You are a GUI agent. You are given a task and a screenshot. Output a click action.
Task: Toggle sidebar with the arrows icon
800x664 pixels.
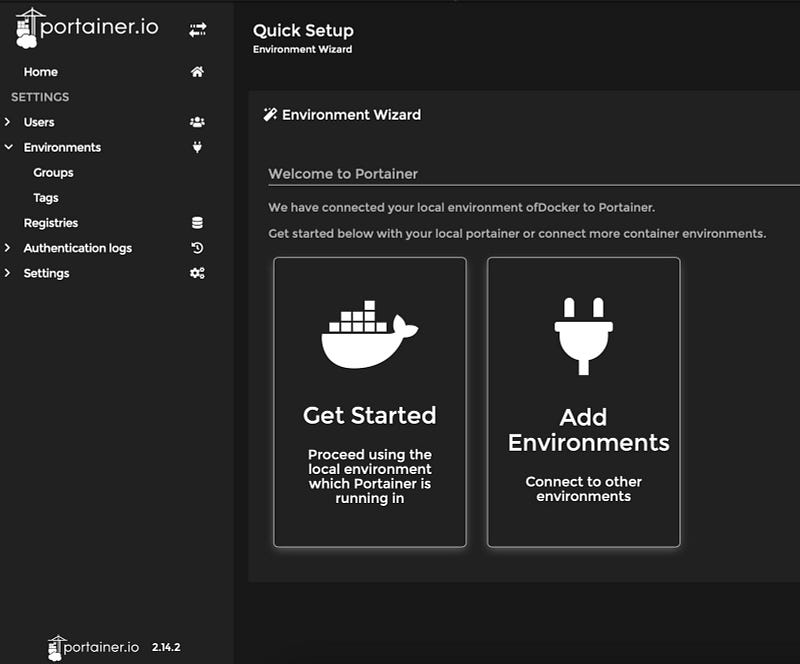[x=197, y=30]
